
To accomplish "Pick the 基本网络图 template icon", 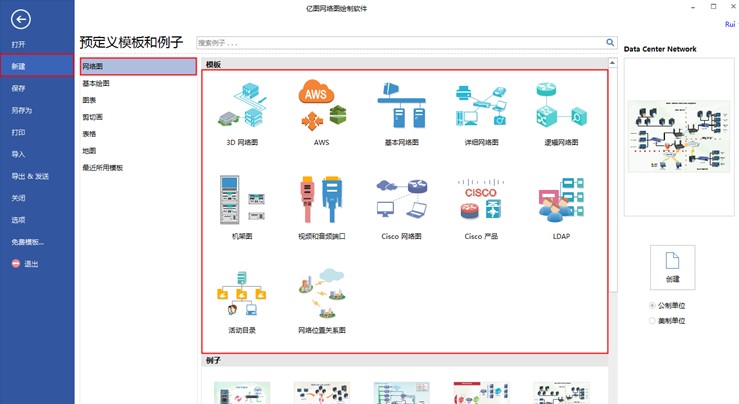I will (402, 105).
